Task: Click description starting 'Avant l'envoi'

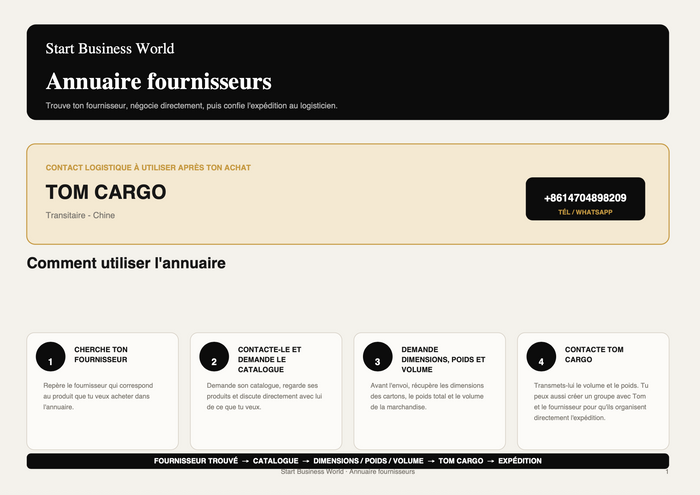Action: pyautogui.click(x=427, y=396)
